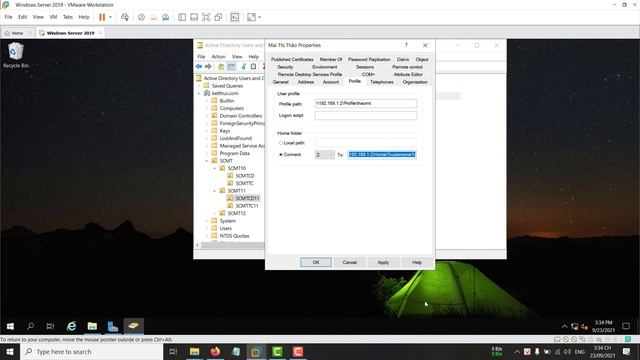
Task: Open the Attribute Editor tab
Action: [408, 74]
